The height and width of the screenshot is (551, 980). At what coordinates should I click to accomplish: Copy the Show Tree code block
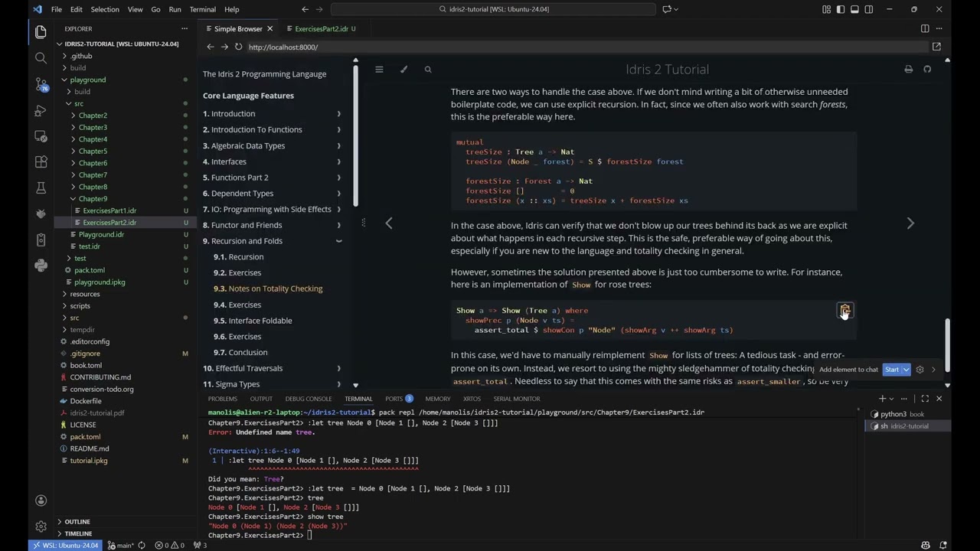point(844,310)
